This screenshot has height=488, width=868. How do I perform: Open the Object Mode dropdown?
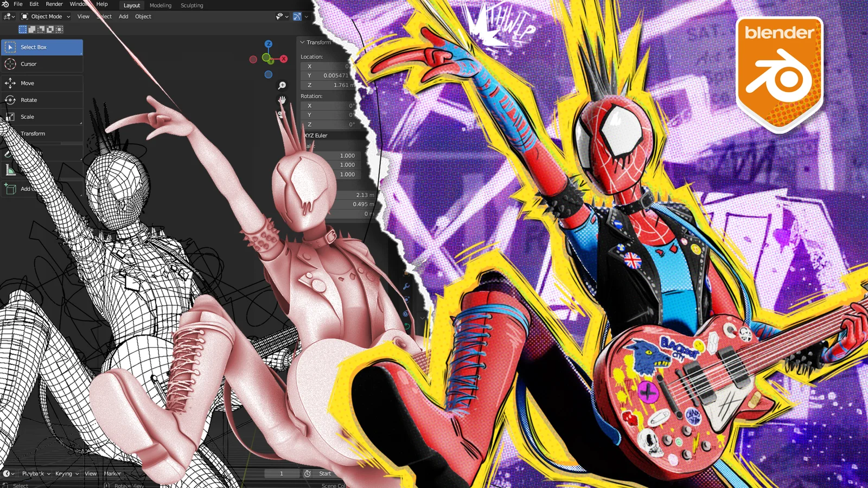point(46,17)
